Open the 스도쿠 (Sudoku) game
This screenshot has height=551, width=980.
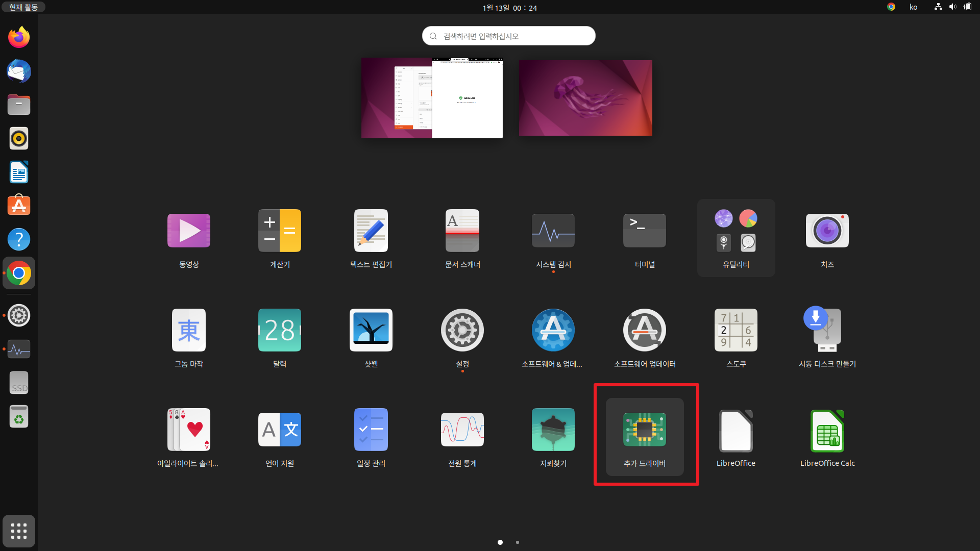coord(736,330)
